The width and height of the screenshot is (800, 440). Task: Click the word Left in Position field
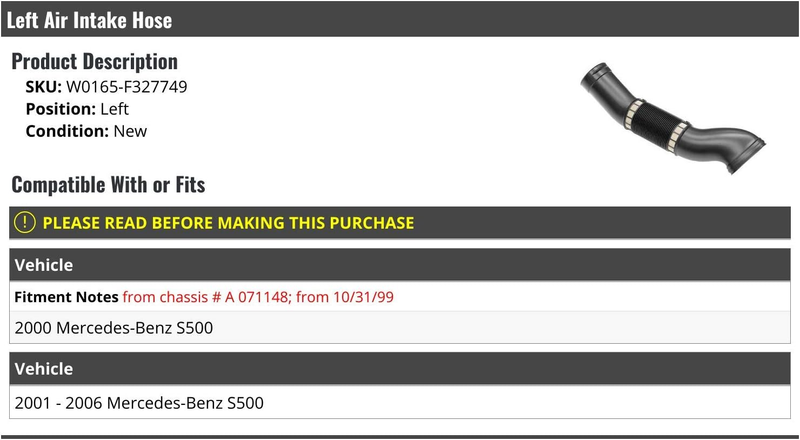(x=114, y=109)
